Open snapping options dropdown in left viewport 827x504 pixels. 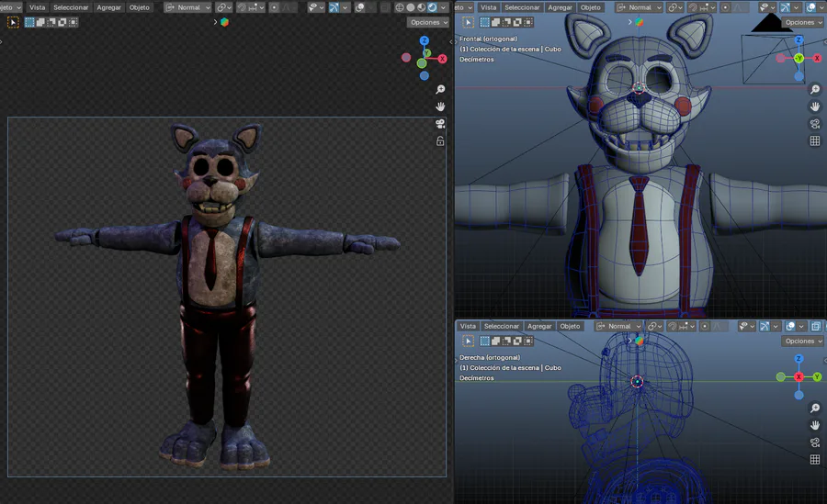[x=257, y=7]
